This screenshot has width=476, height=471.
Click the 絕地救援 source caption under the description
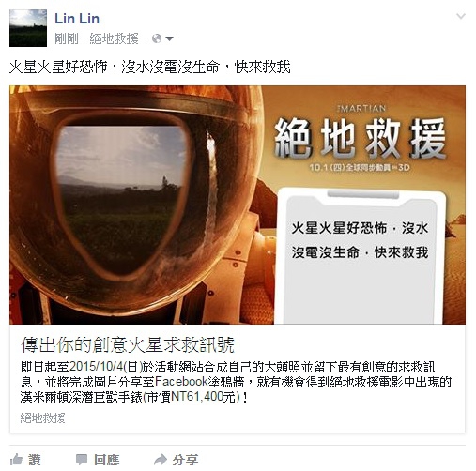[x=43, y=418]
